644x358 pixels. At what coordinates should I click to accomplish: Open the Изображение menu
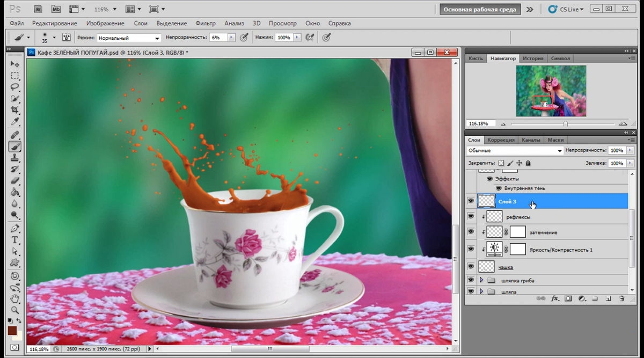[x=105, y=24]
